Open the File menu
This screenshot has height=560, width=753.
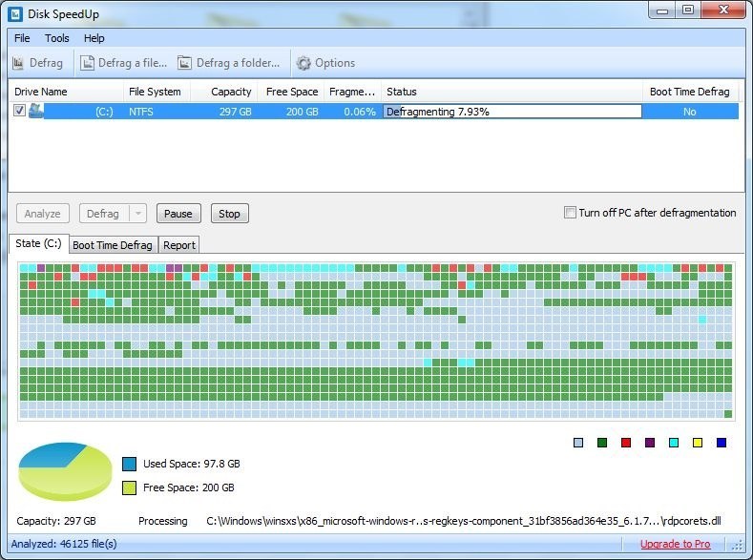click(x=22, y=38)
